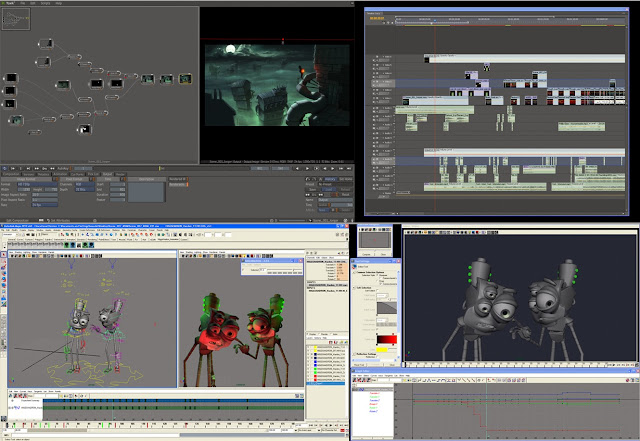
Task: Click the green marker on compositor time slider
Action: click(160, 168)
